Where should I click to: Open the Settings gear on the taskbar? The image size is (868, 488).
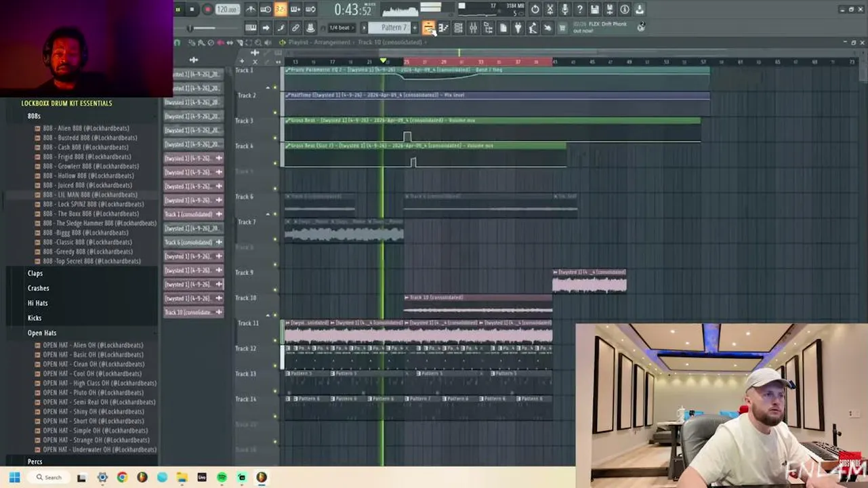pos(102,477)
